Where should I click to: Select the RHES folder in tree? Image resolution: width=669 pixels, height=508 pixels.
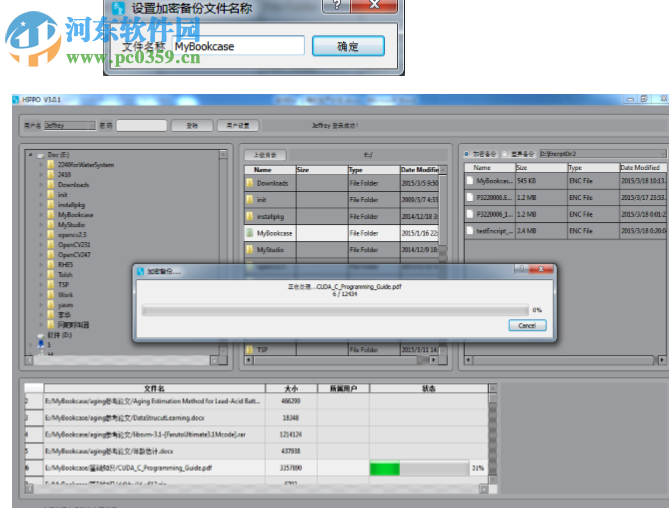[66, 264]
